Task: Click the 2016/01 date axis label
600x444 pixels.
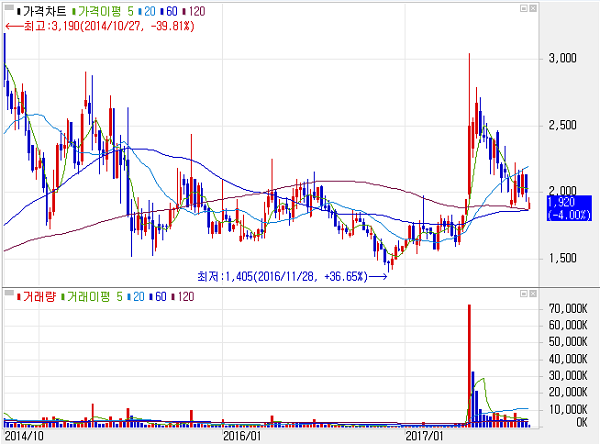Action: [x=242, y=436]
